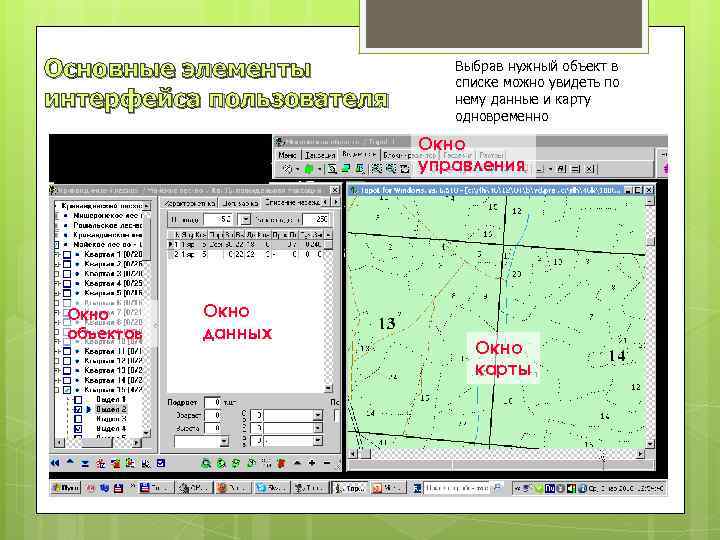
Task: Toggle the Квартал 11 checkbox in object tree
Action: click(x=67, y=351)
